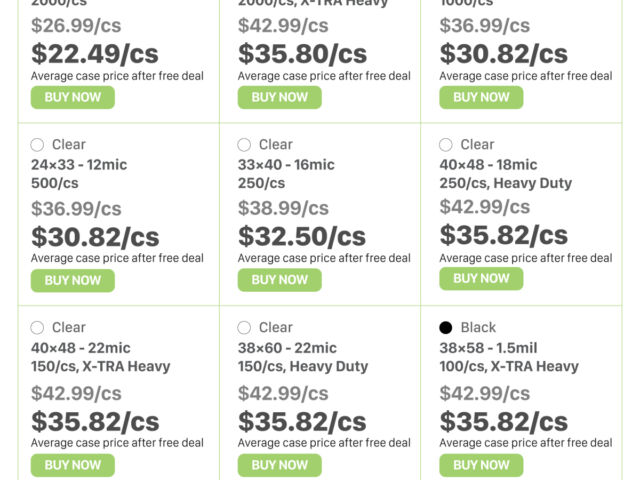Buy now the $22.49/cs product

click(72, 97)
